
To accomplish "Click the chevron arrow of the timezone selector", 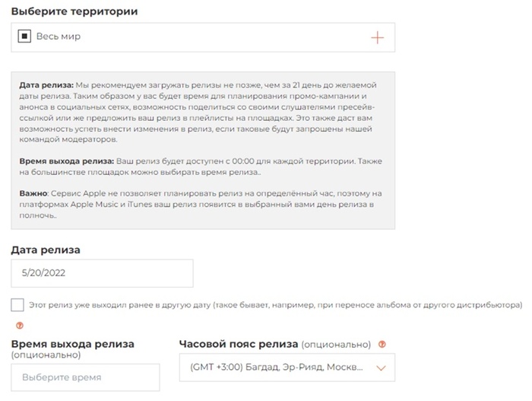I will pyautogui.click(x=382, y=369).
